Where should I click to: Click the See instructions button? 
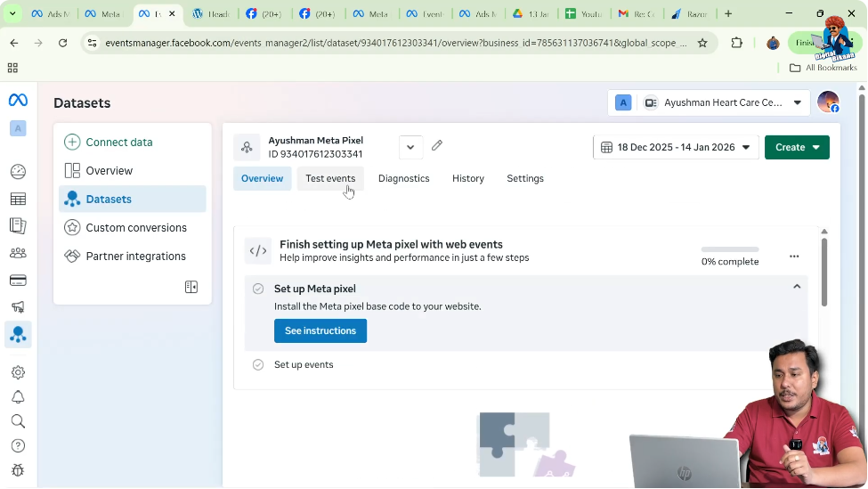[320, 330]
